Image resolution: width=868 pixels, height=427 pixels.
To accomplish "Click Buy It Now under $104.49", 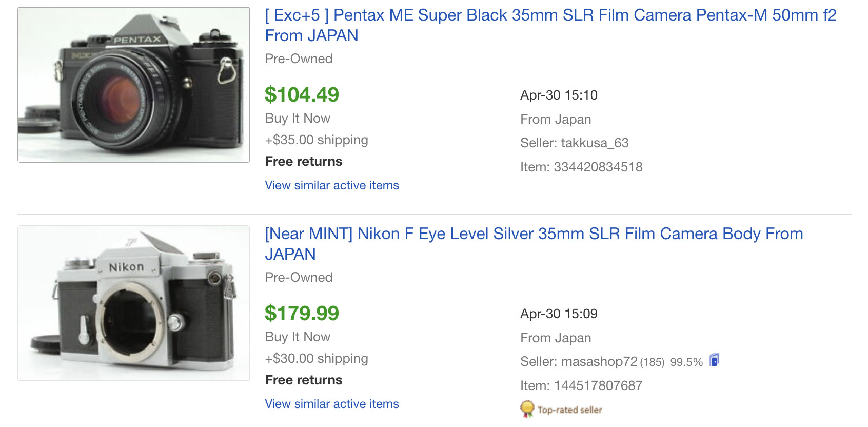I will click(x=298, y=118).
